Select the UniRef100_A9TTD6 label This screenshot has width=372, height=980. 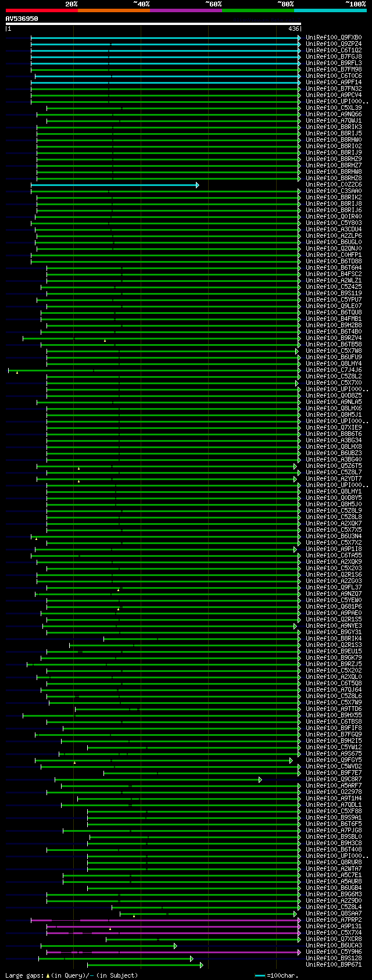pyautogui.click(x=334, y=709)
